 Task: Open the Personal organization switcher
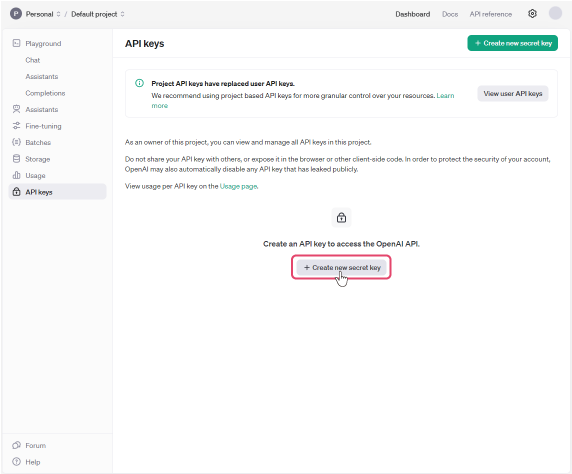click(x=43, y=14)
